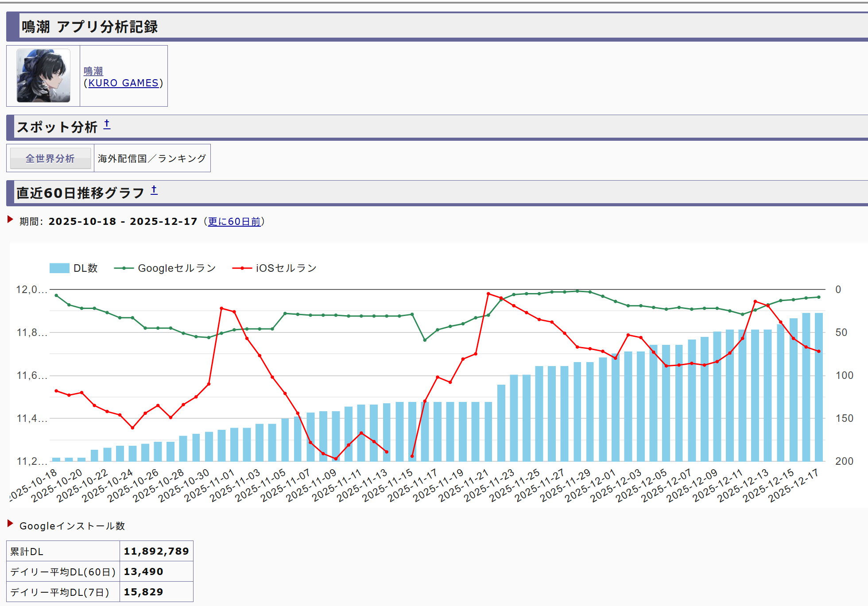Click the red iOSセルラン legend line marker

coord(242,268)
